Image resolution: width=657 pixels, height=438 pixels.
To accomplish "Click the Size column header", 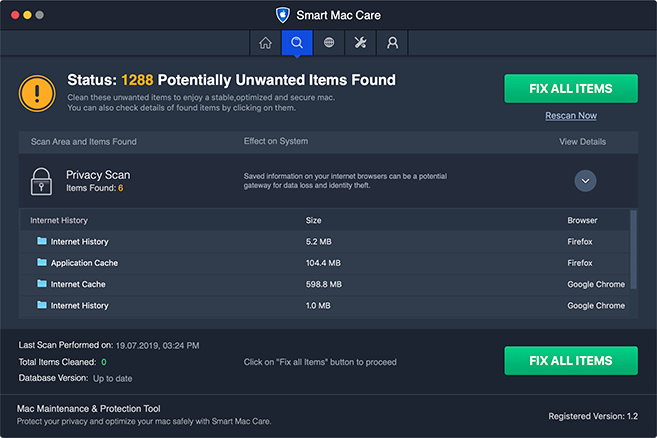I will (x=314, y=220).
